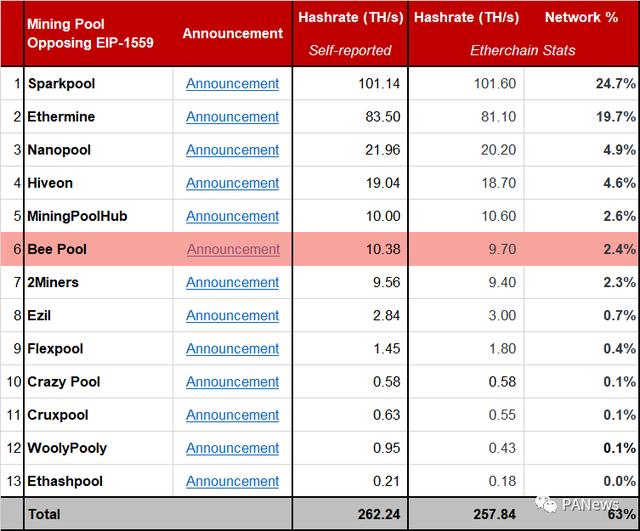The image size is (640, 531).
Task: Click the Etherchain Stats subheader
Action: [522, 50]
